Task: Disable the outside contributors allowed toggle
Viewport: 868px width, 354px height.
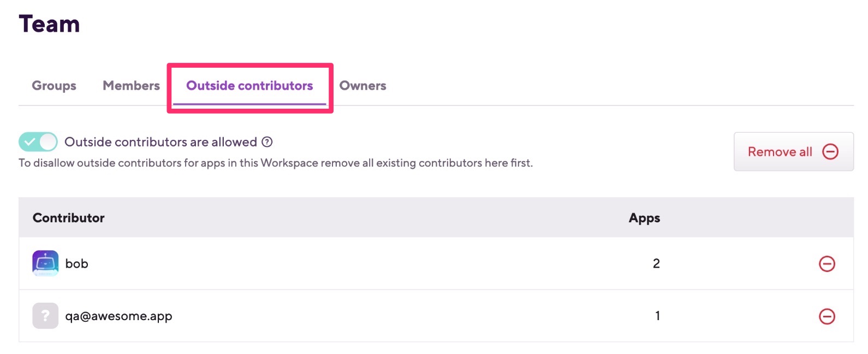Action: tap(38, 142)
